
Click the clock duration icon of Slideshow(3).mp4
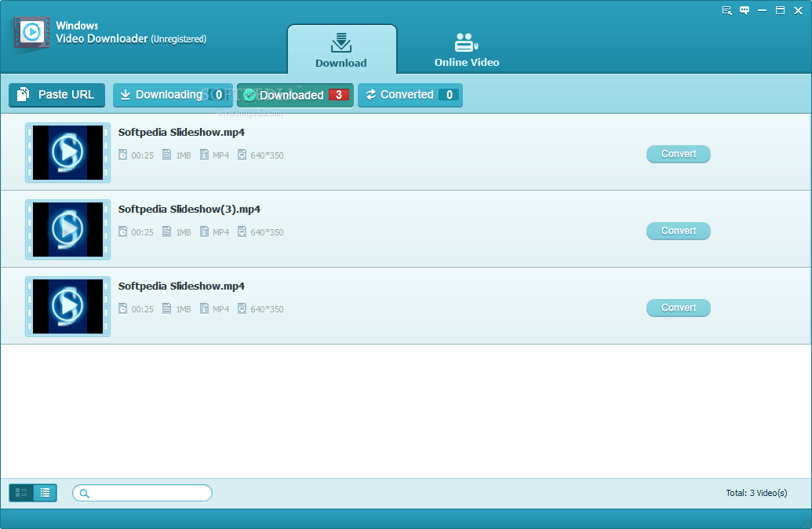[122, 232]
